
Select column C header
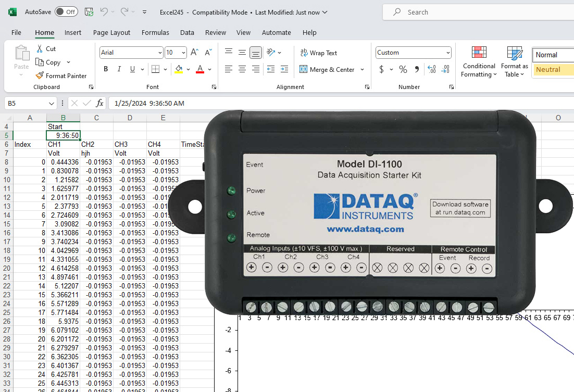click(97, 118)
